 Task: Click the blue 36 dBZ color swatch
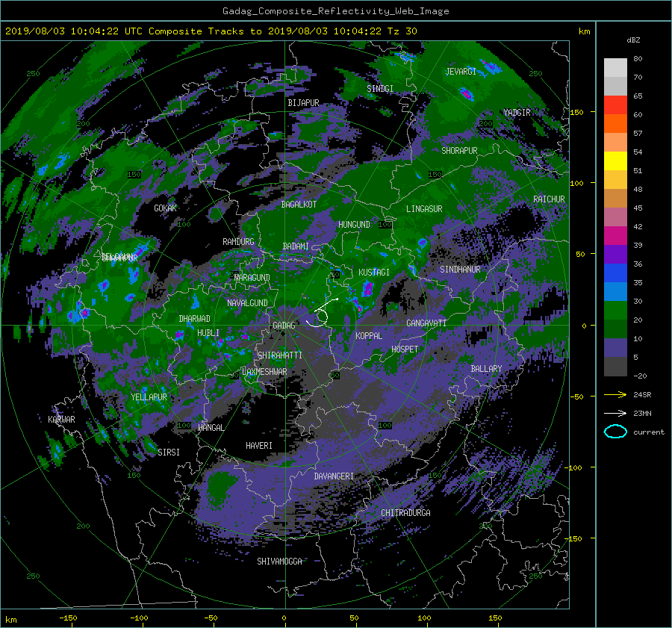(x=615, y=273)
